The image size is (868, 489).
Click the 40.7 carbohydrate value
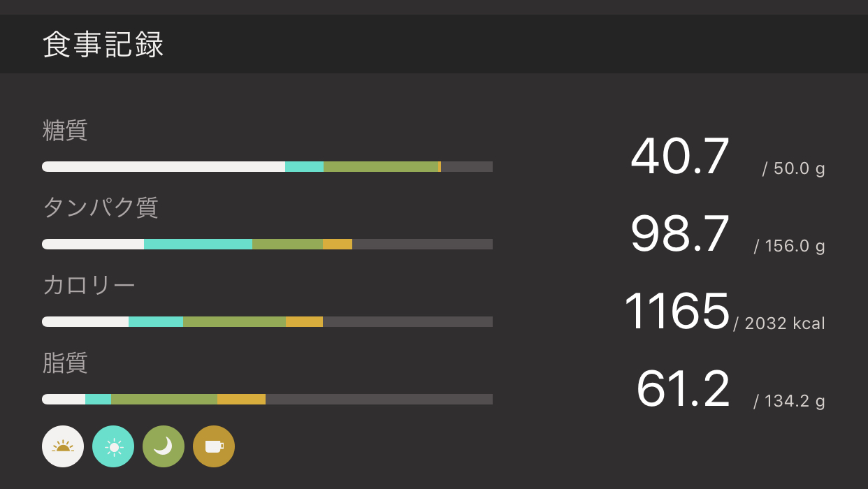[x=680, y=156]
